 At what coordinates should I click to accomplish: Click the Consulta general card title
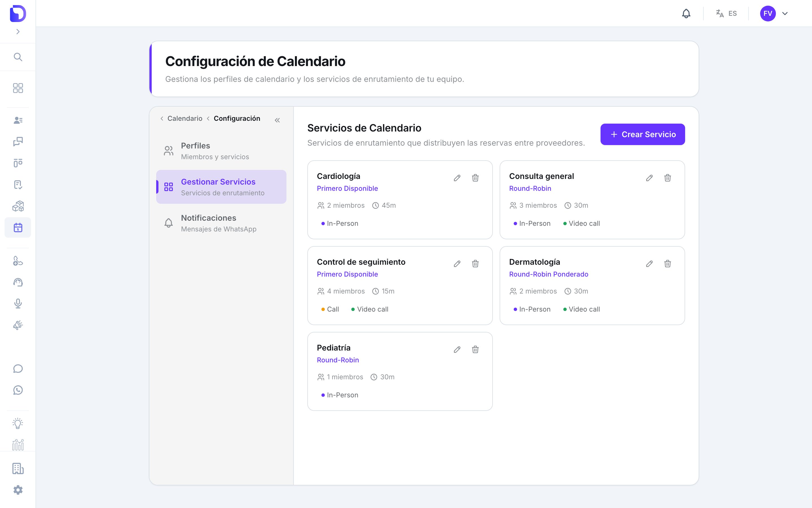541,176
